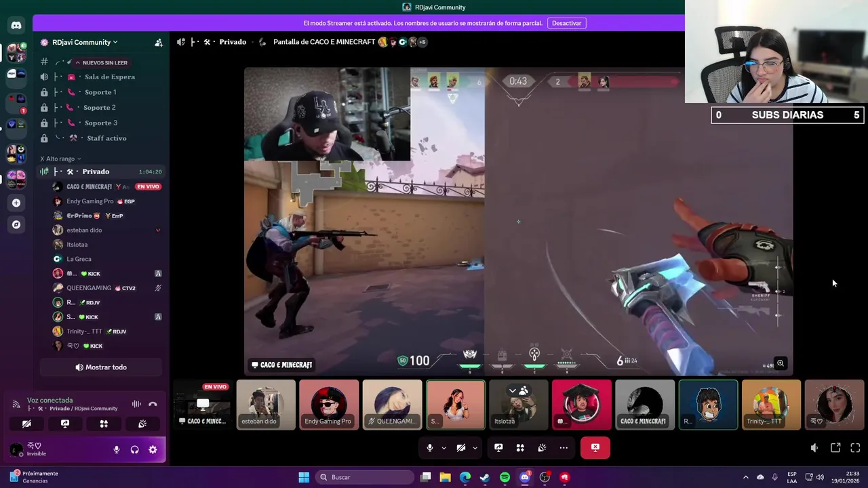
Task: Open Spotify from the taskbar
Action: (505, 477)
